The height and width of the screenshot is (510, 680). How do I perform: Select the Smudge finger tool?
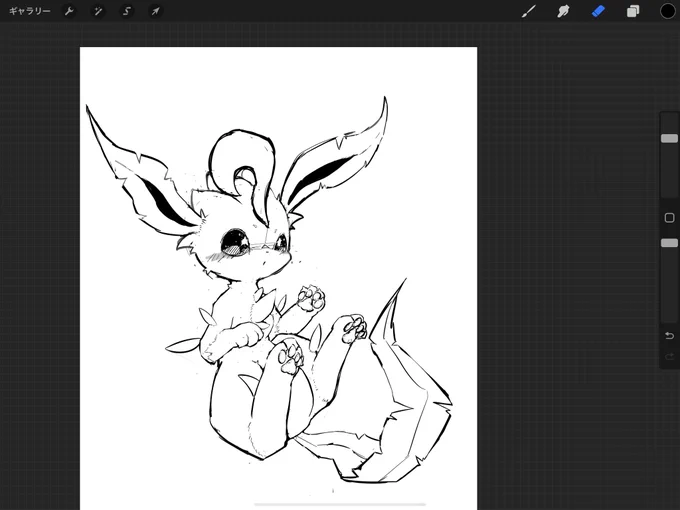(563, 11)
